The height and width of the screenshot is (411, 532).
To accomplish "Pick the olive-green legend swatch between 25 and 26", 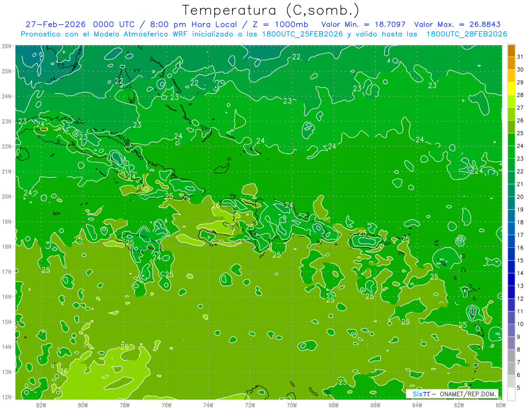I will click(511, 127).
